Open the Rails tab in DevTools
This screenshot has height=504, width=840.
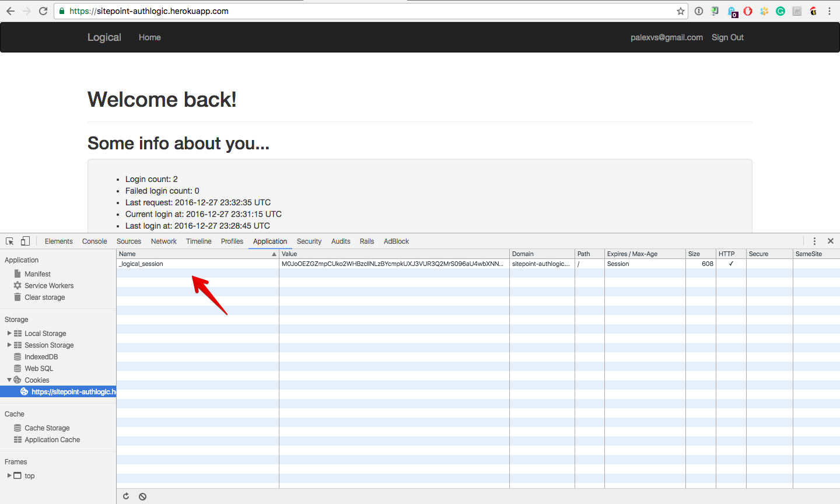pyautogui.click(x=367, y=241)
